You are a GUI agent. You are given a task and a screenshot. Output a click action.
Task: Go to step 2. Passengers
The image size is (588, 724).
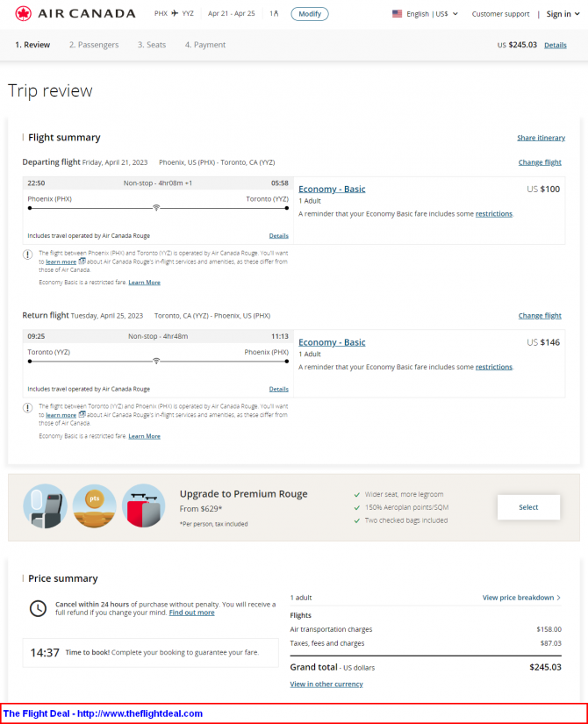[94, 45]
